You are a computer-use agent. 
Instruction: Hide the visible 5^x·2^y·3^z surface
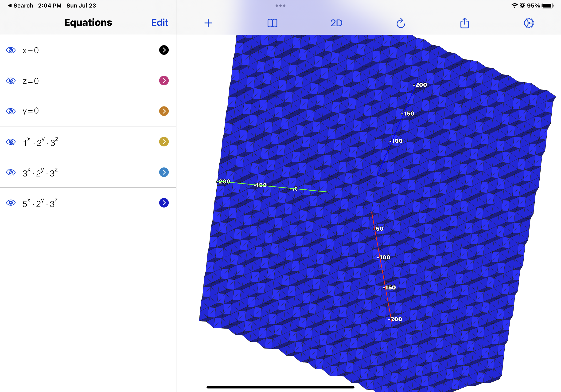tap(11, 203)
